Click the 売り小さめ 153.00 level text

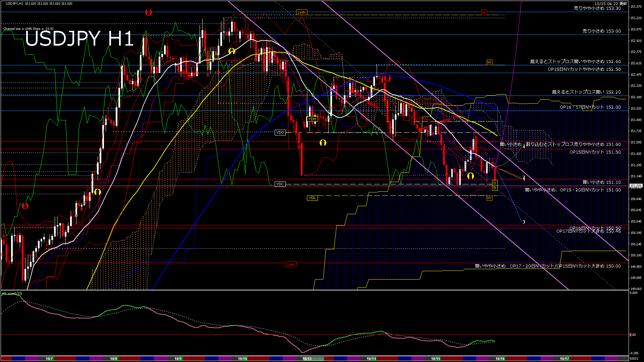pyautogui.click(x=601, y=31)
